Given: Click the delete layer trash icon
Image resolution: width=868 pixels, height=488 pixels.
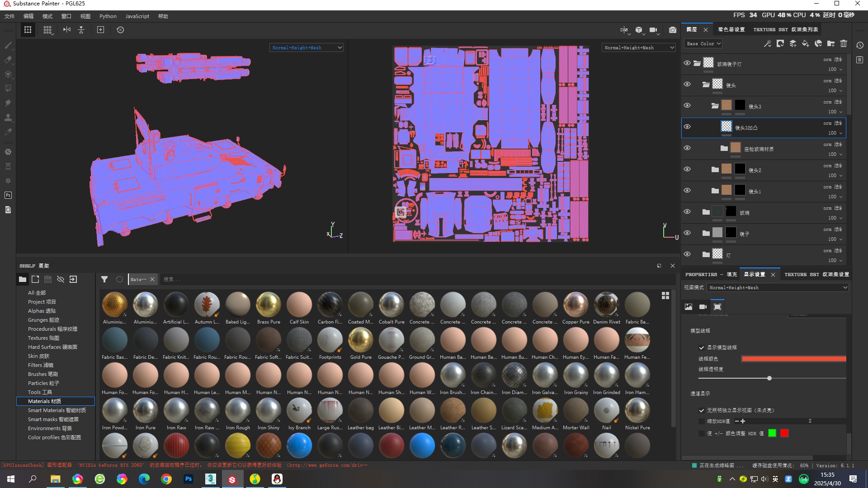Looking at the screenshot, I should [844, 44].
